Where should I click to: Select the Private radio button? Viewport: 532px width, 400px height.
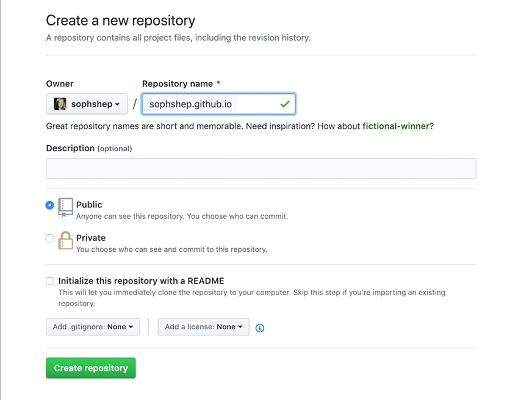coord(49,238)
